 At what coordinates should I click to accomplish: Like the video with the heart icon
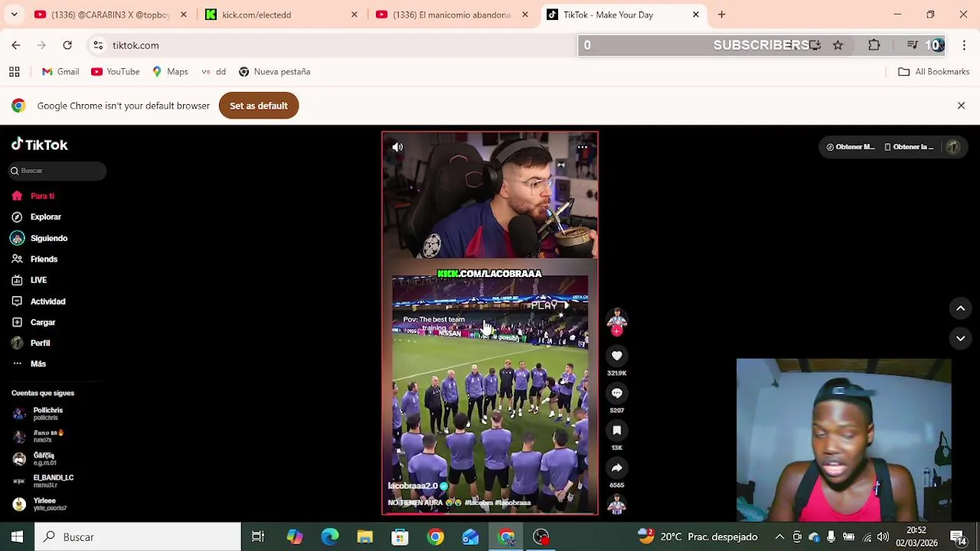(x=616, y=356)
